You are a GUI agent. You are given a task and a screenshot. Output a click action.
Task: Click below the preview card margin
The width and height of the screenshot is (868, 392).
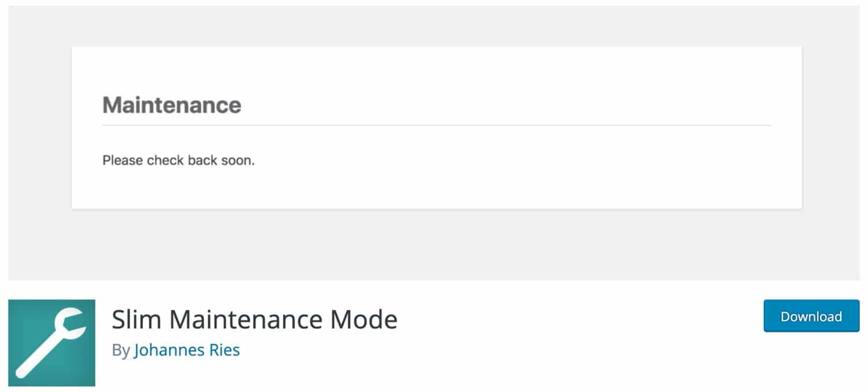tap(434, 243)
